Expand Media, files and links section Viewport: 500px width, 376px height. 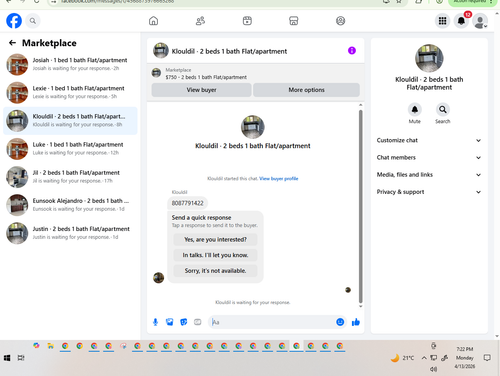(x=429, y=175)
